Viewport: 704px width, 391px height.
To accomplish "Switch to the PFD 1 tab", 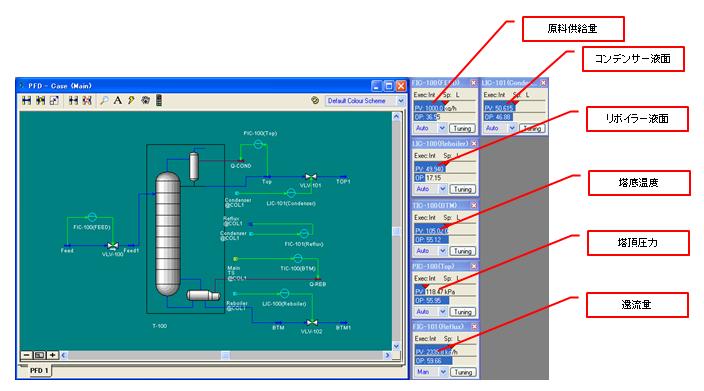I will pos(39,371).
